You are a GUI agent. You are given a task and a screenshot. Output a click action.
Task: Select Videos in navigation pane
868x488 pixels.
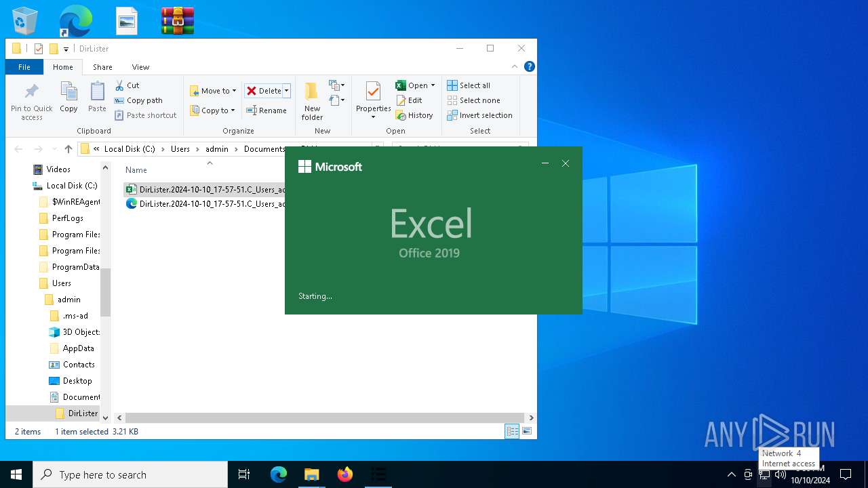pos(58,169)
